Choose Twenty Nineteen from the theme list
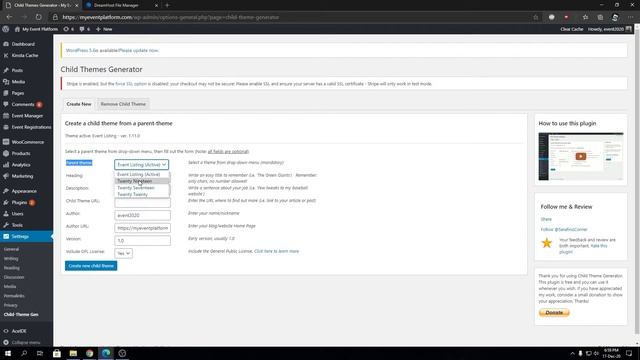640x360 pixels. (142, 181)
